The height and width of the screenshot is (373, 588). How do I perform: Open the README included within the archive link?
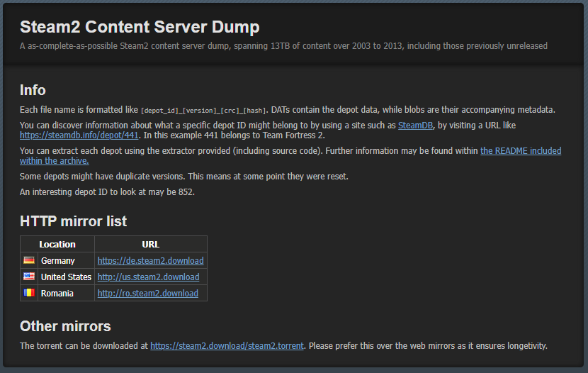pos(521,151)
